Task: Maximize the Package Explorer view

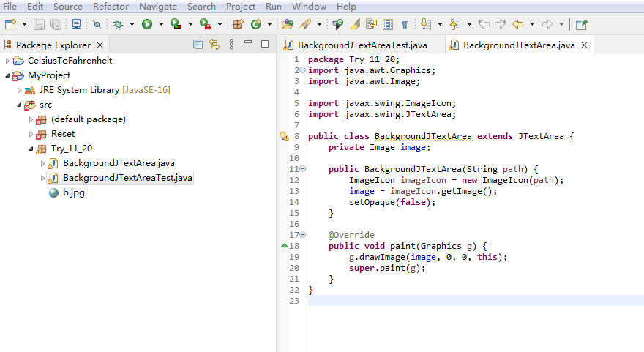Action: tap(265, 44)
